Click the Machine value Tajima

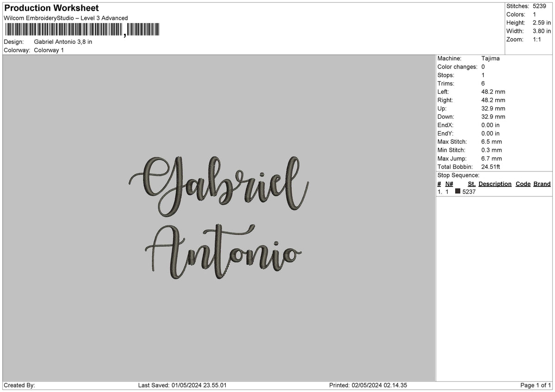tap(490, 58)
